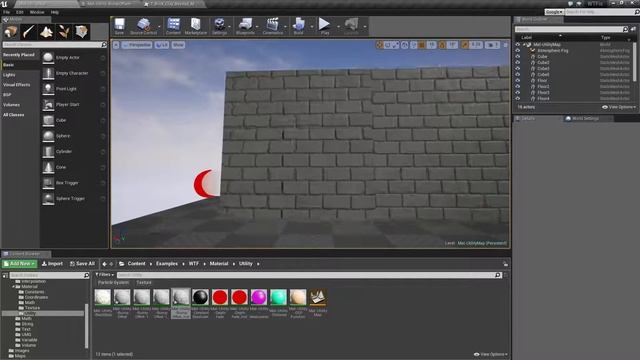
Task: Toggle visibility of Cube actor
Action: click(518, 56)
